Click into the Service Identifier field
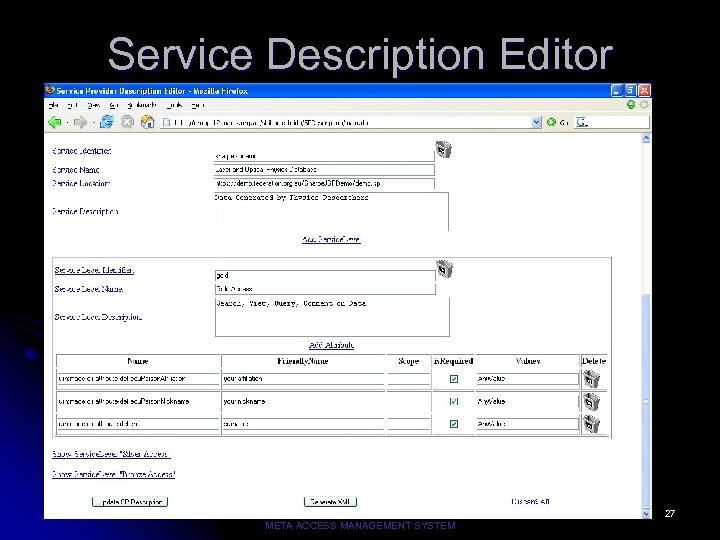This screenshot has height=540, width=720. coord(324,156)
